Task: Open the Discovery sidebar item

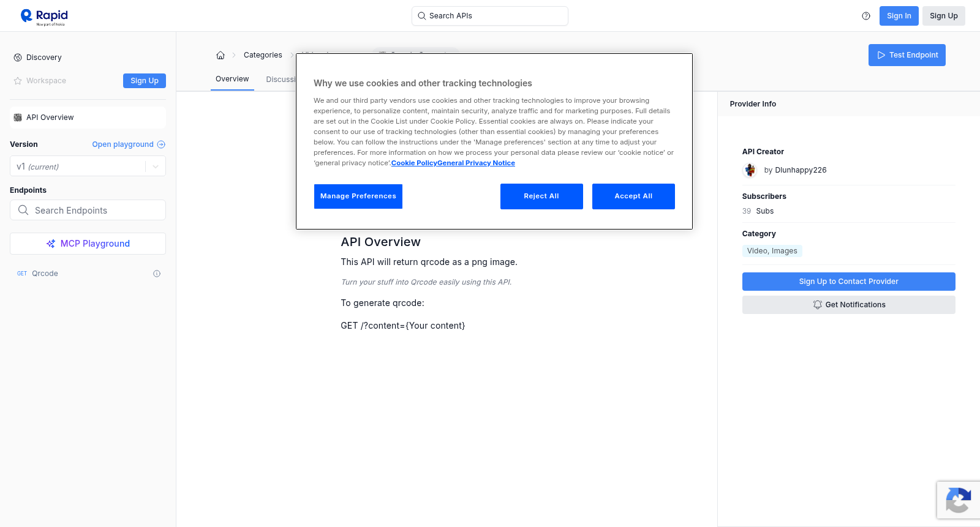Action: [88, 58]
